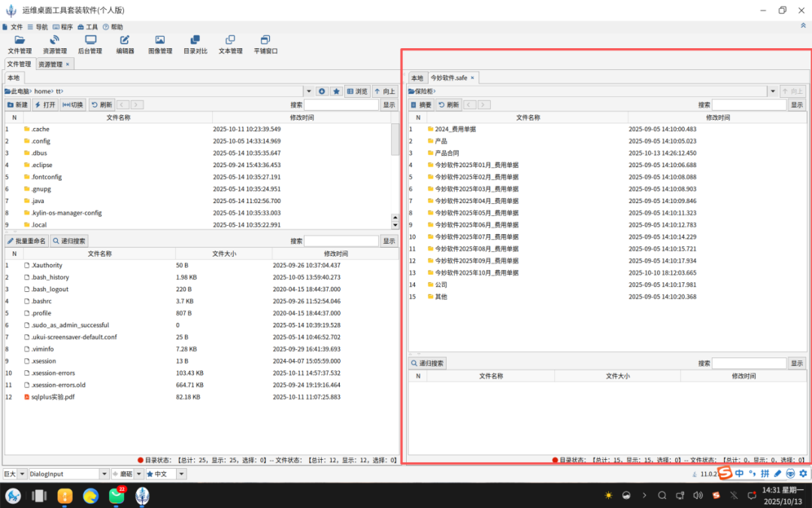812x508 pixels.
Task: Toggle Sogou punctuation mode icon
Action: tap(752, 473)
